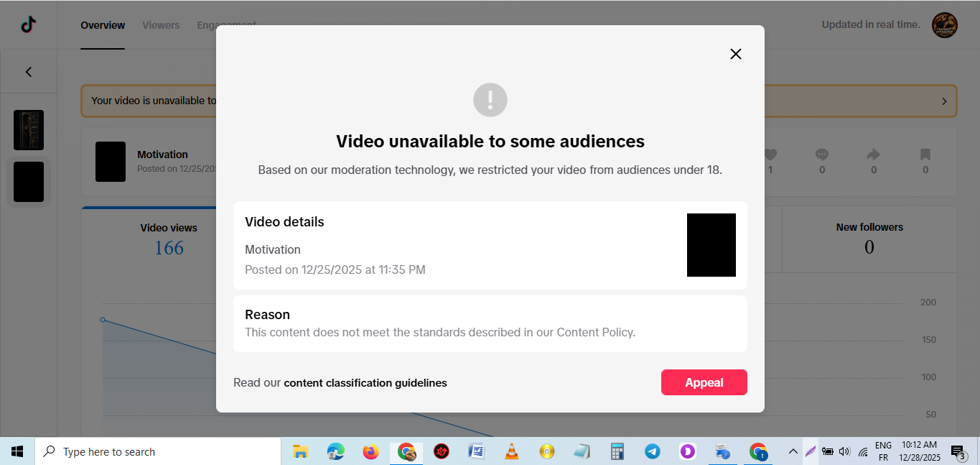Close the video unavailable dialog
The width and height of the screenshot is (980, 465).
tap(735, 54)
